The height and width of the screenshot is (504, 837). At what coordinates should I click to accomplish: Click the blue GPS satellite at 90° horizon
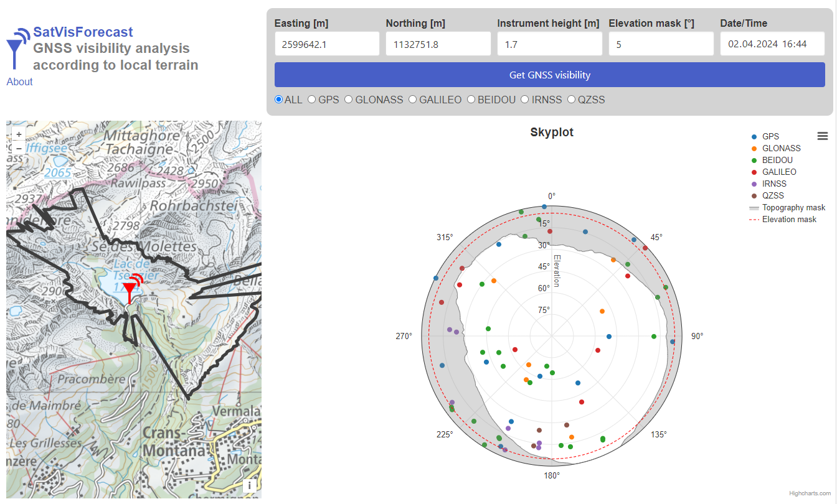pos(673,342)
